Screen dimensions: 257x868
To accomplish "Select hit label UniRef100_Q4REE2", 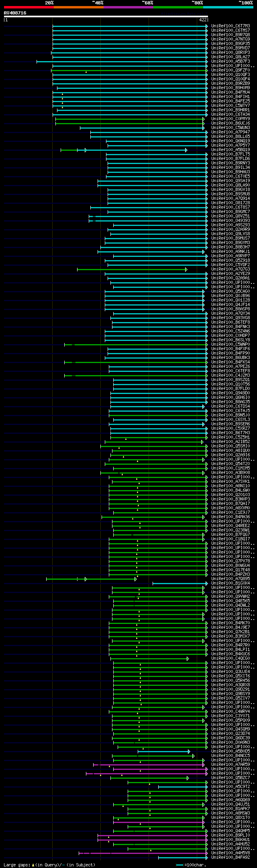I will click(x=230, y=525).
